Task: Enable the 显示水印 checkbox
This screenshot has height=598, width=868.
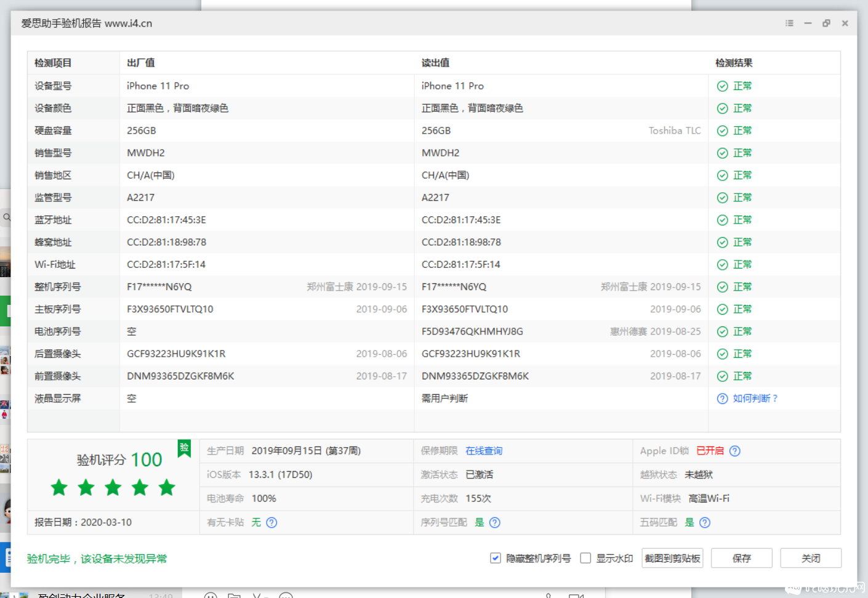Action: pyautogui.click(x=585, y=558)
